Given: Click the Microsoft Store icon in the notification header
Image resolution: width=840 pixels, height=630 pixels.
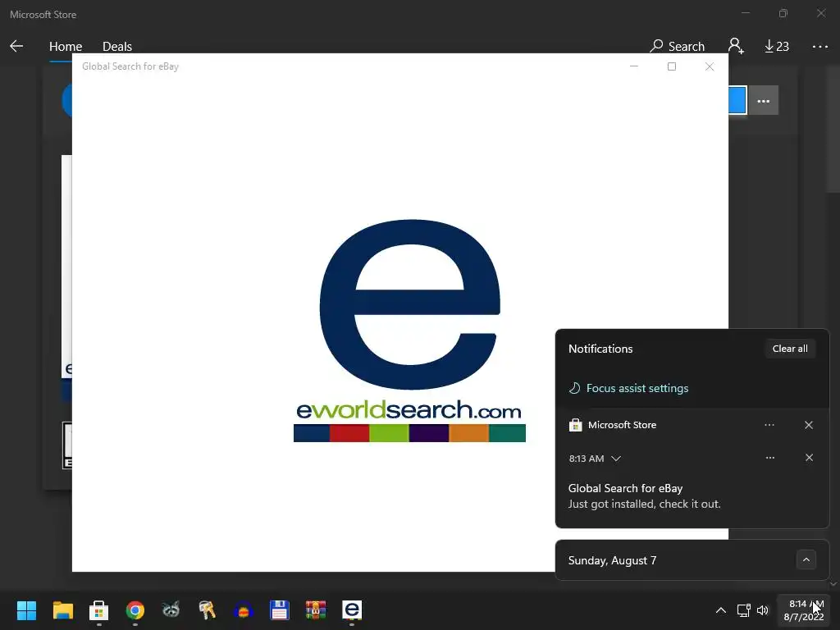Looking at the screenshot, I should point(575,425).
